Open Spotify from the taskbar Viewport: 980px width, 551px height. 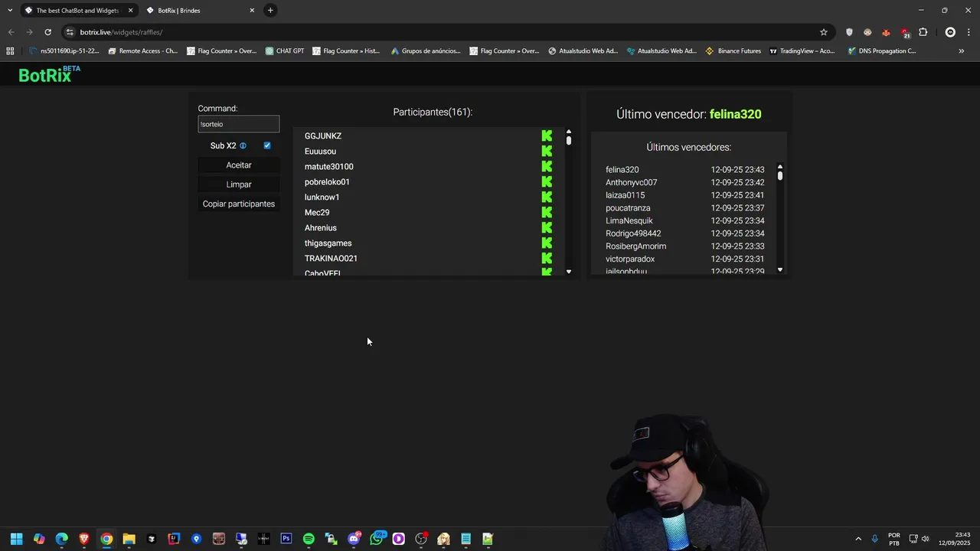coord(309,539)
